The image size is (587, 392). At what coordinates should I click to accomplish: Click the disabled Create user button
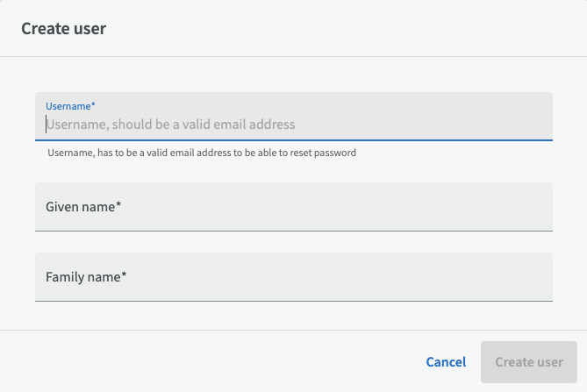pyautogui.click(x=528, y=362)
